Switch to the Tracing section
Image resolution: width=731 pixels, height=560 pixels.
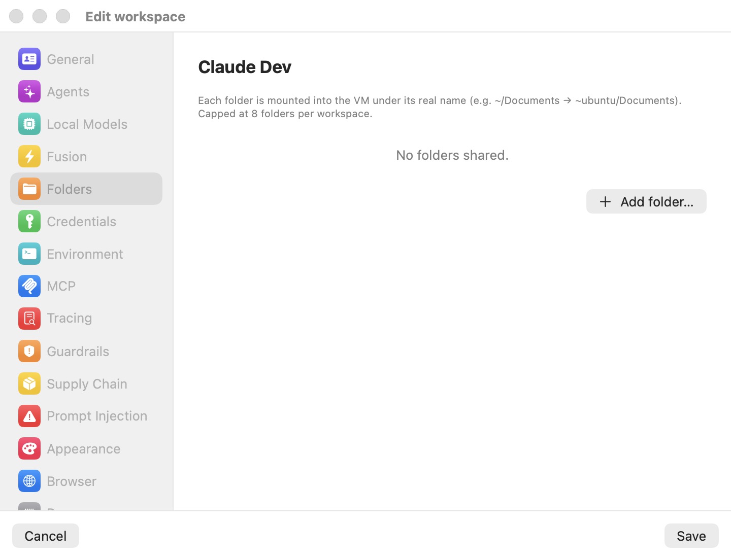point(86,319)
